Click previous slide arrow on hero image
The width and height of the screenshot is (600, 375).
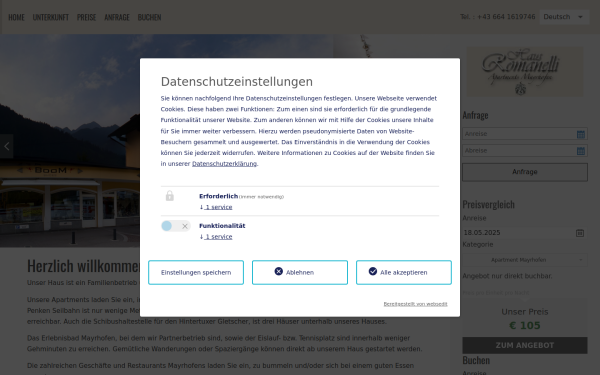7,146
